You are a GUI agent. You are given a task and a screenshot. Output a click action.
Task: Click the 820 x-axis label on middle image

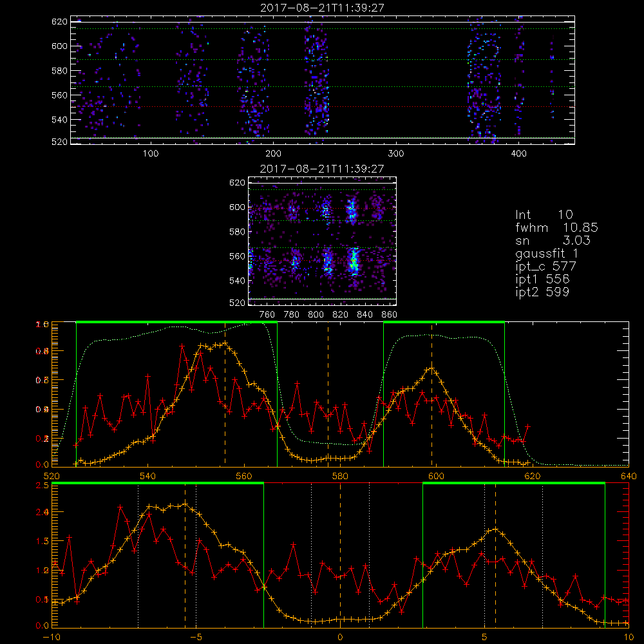point(341,315)
